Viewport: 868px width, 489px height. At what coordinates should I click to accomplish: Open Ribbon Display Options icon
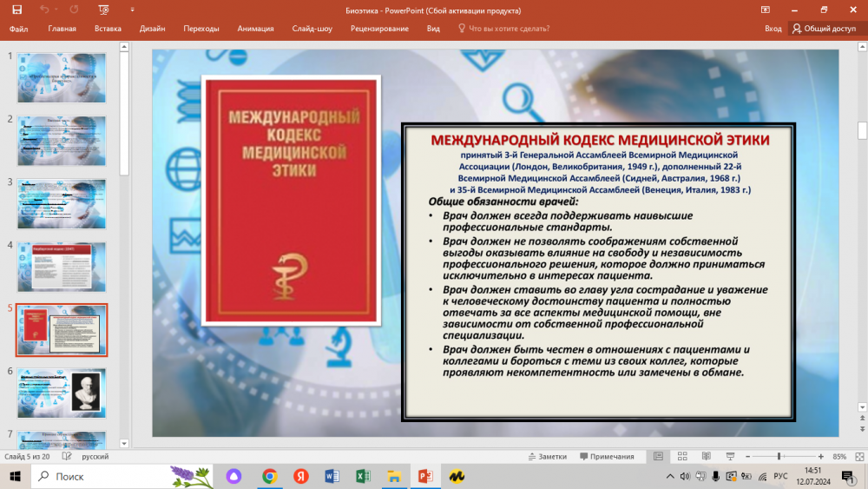765,10
